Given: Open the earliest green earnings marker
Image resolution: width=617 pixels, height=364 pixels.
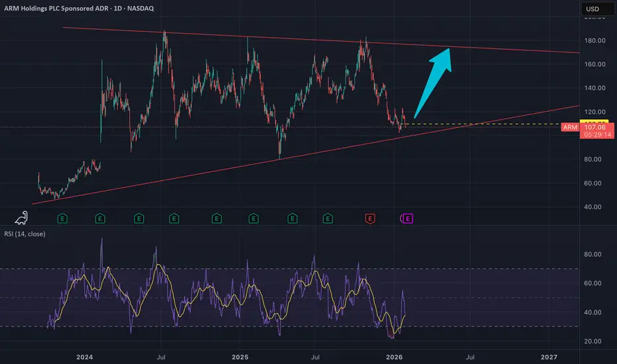Looking at the screenshot, I should [x=63, y=218].
